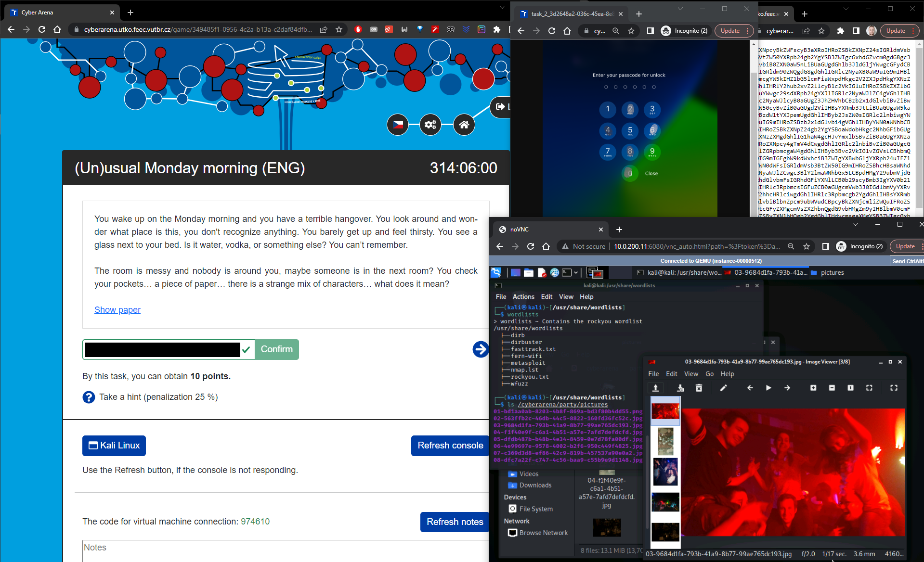Click the delete trash icon in Image Viewer
This screenshot has height=562, width=924.
[699, 388]
